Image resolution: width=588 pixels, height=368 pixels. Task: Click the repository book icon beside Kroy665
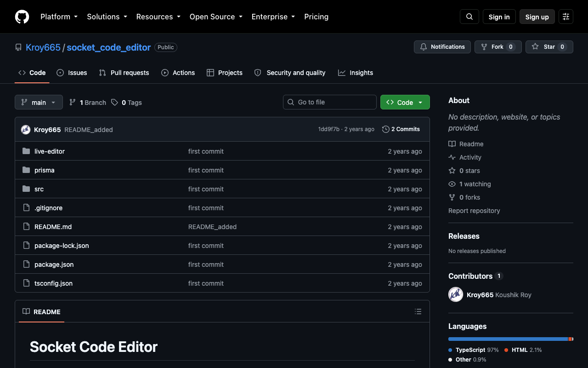[x=18, y=47]
